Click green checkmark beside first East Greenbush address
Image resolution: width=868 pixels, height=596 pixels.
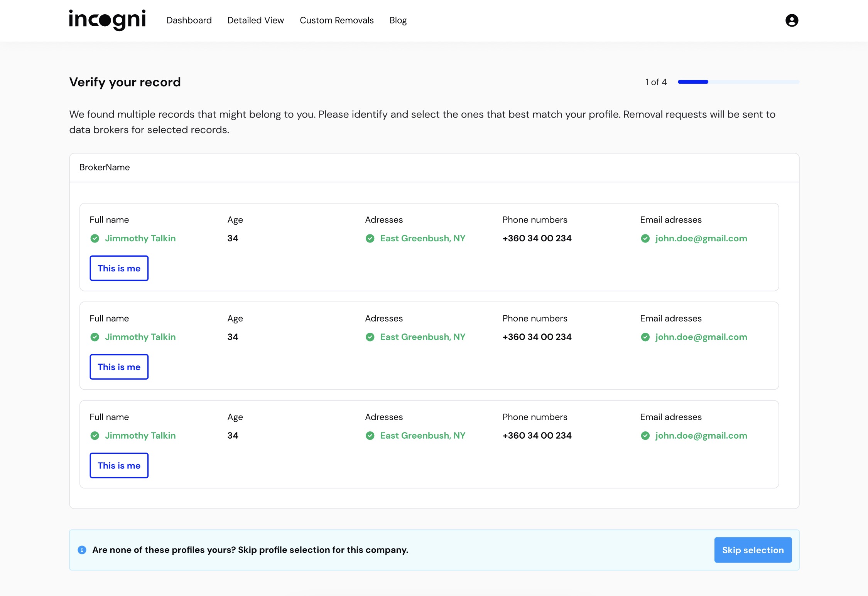370,239
